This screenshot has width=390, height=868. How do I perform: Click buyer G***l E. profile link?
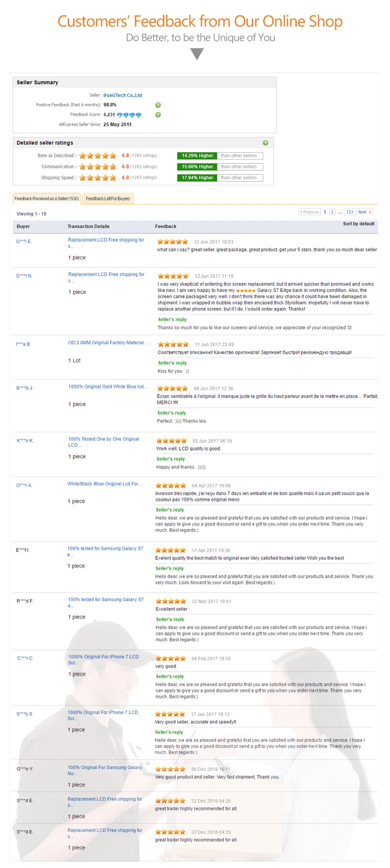click(23, 240)
